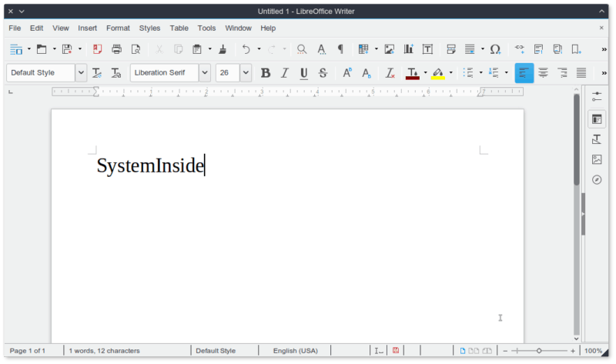This screenshot has width=616, height=364.
Task: Open the Insert menu
Action: click(87, 28)
